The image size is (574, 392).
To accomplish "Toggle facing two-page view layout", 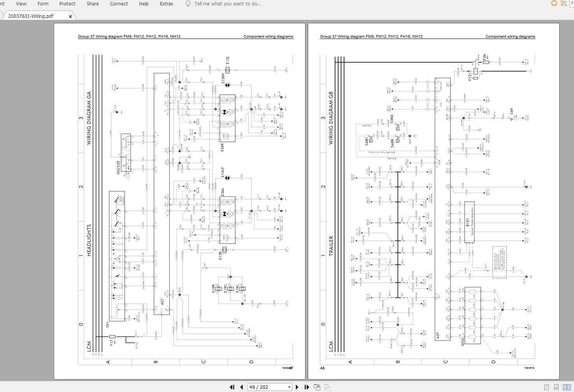I will [566, 387].
